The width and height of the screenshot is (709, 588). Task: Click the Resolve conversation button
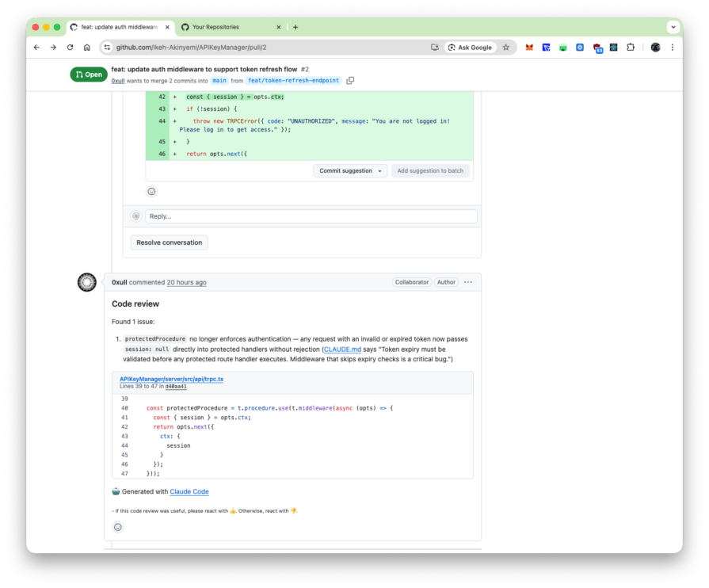(169, 242)
